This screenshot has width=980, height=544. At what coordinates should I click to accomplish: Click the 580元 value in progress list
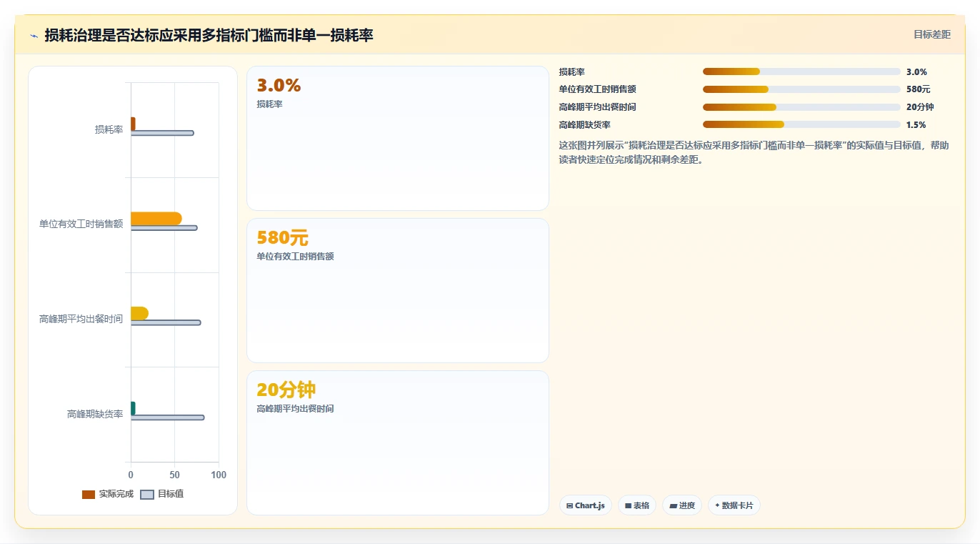[919, 89]
